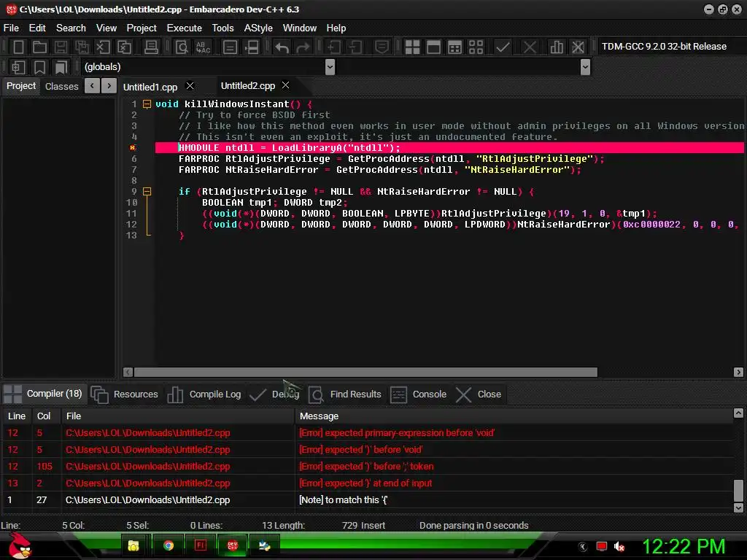Open Replace using the AB-AC icon
Screen dimensions: 747x560
point(203,47)
